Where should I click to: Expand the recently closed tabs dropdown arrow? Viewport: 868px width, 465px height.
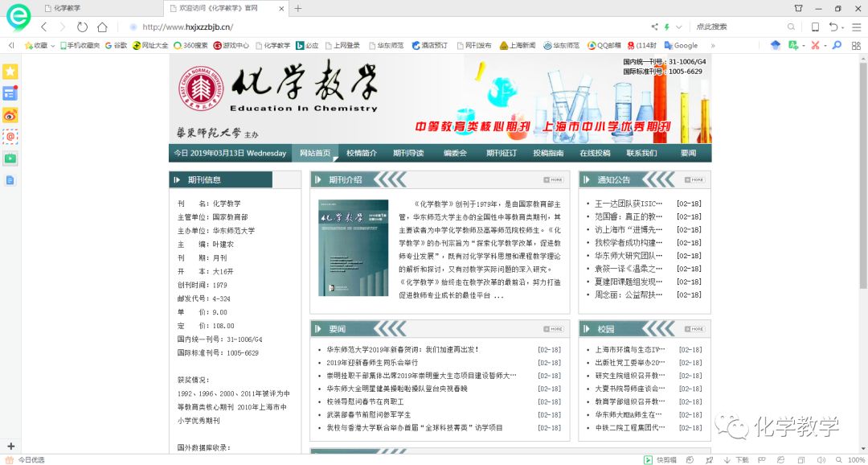click(x=842, y=27)
